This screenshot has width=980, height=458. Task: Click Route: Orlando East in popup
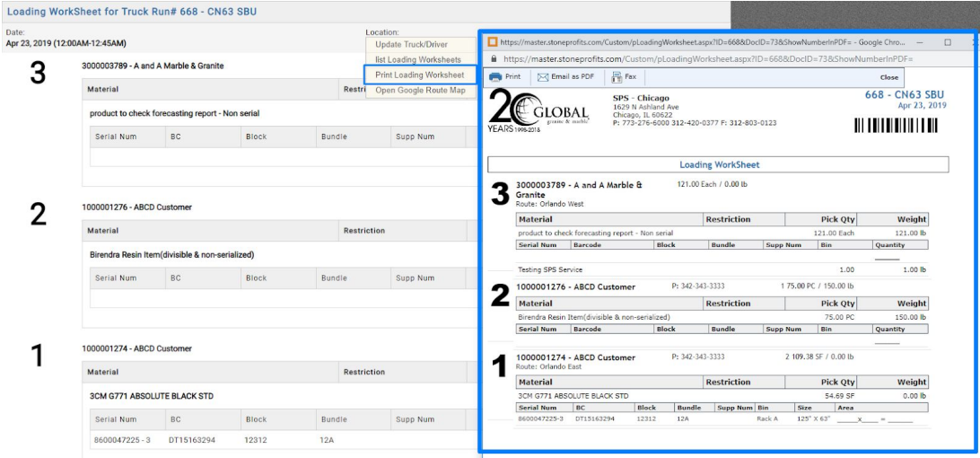pyautogui.click(x=548, y=366)
